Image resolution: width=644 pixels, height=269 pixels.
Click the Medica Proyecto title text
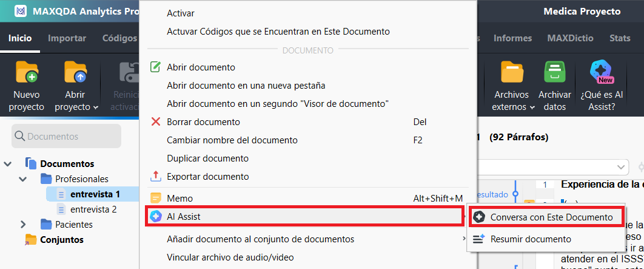point(582,12)
